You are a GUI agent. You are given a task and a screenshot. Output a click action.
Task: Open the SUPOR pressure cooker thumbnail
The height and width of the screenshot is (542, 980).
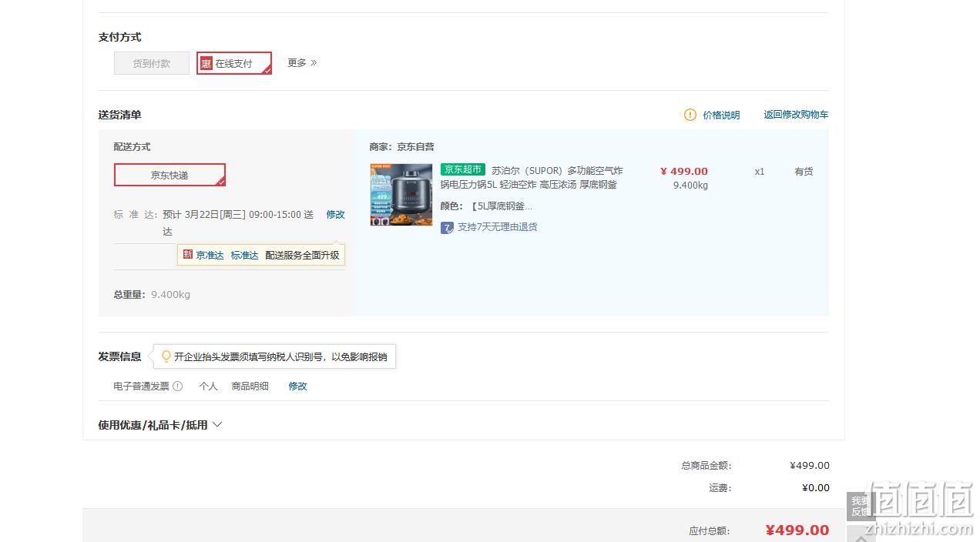click(401, 195)
